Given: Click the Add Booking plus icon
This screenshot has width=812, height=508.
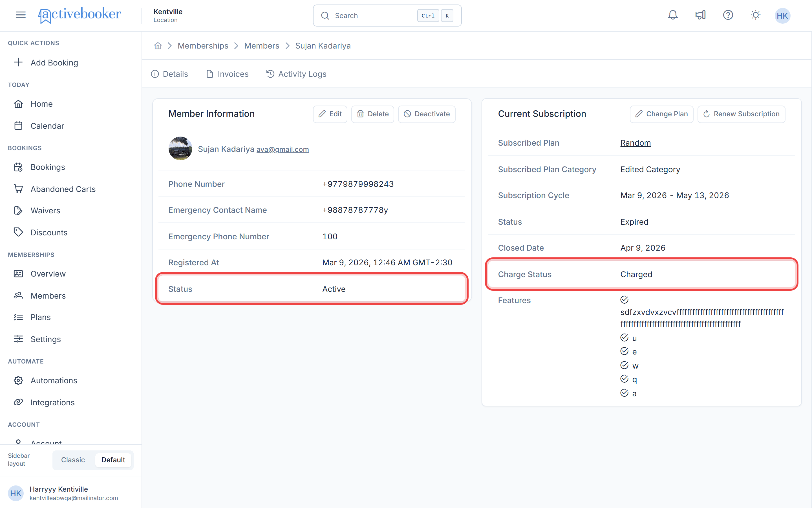Looking at the screenshot, I should click(18, 62).
